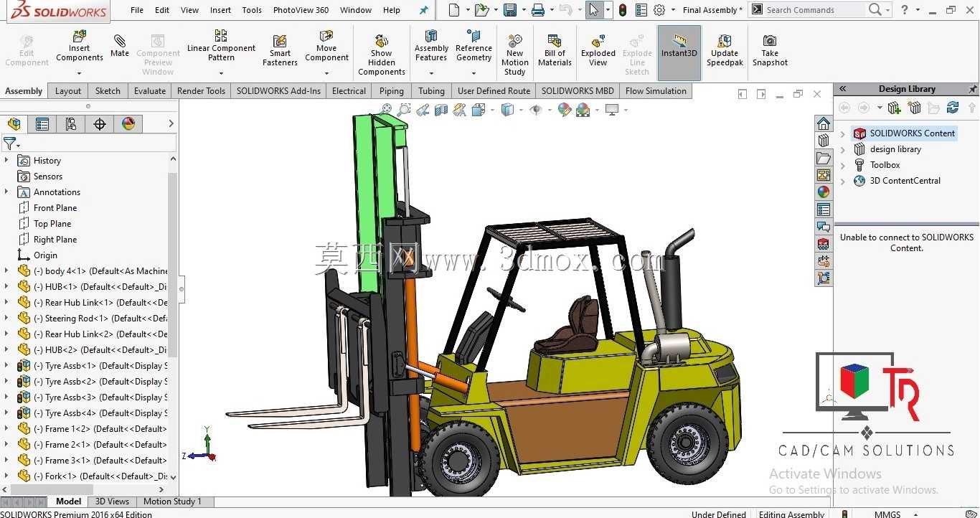Open Assembly Features tool
The image size is (980, 518).
[x=431, y=46]
